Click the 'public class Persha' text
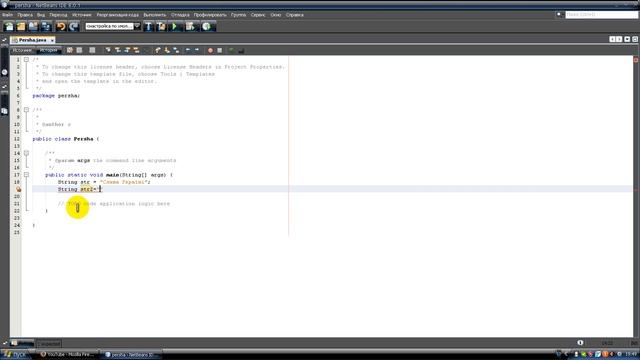 pyautogui.click(x=63, y=139)
